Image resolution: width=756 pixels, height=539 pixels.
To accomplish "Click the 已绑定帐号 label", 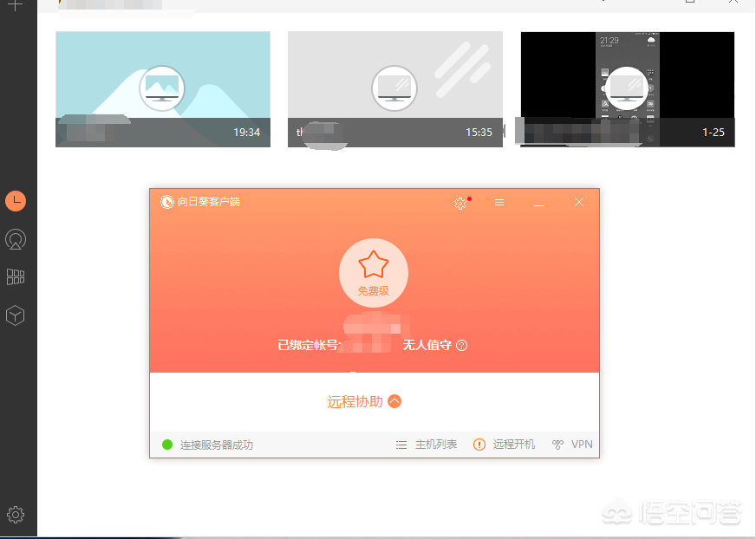I will (307, 345).
